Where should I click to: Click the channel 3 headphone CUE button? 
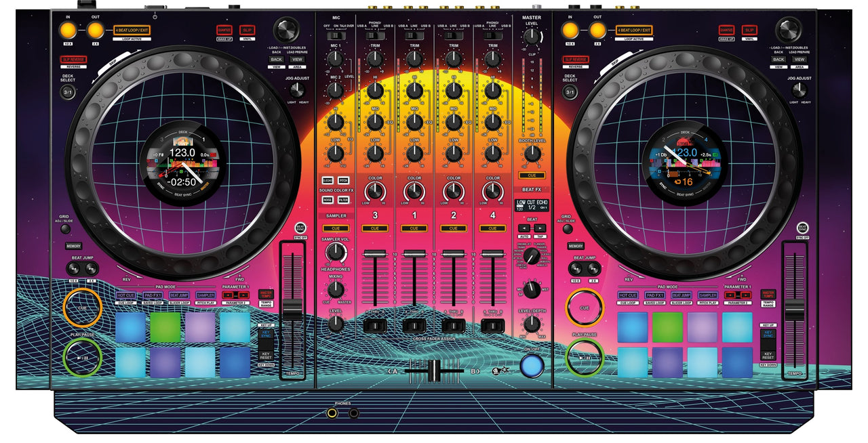(375, 229)
